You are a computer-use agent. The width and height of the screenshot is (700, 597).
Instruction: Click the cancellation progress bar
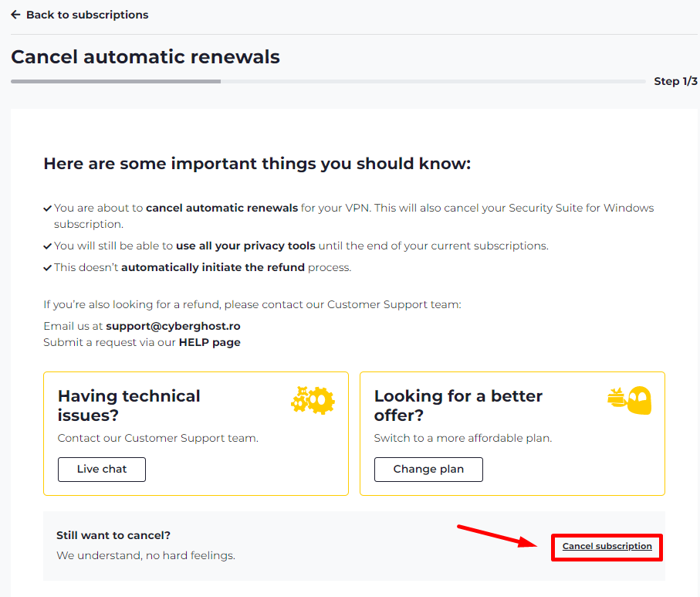tap(328, 81)
